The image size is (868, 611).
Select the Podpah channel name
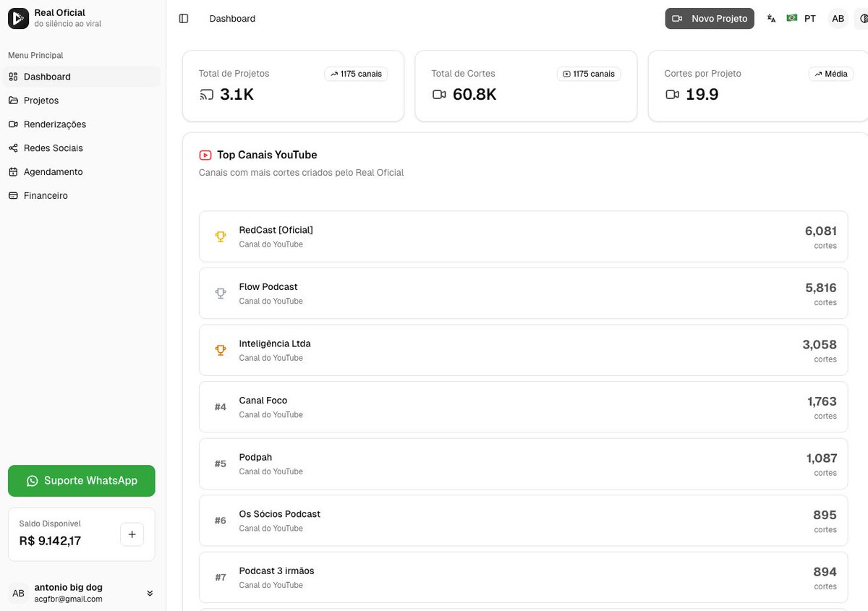pos(255,457)
